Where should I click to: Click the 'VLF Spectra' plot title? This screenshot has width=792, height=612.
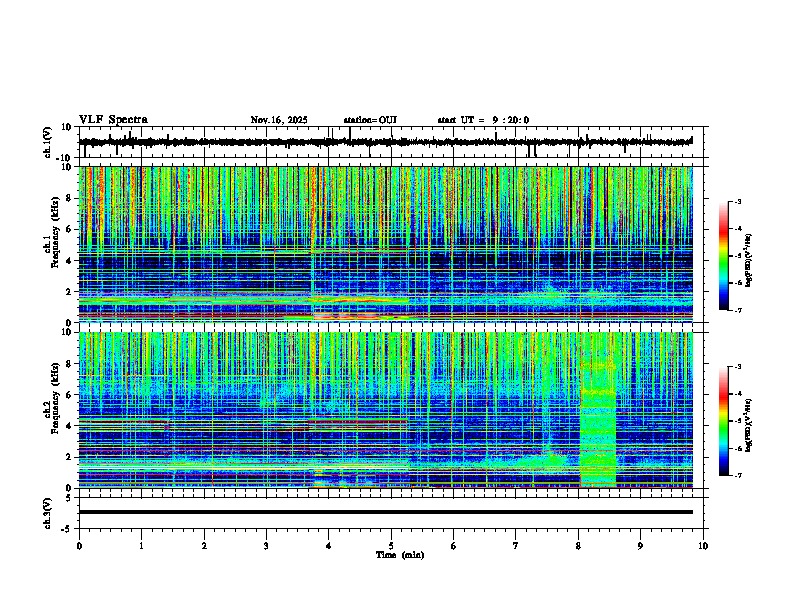113,120
